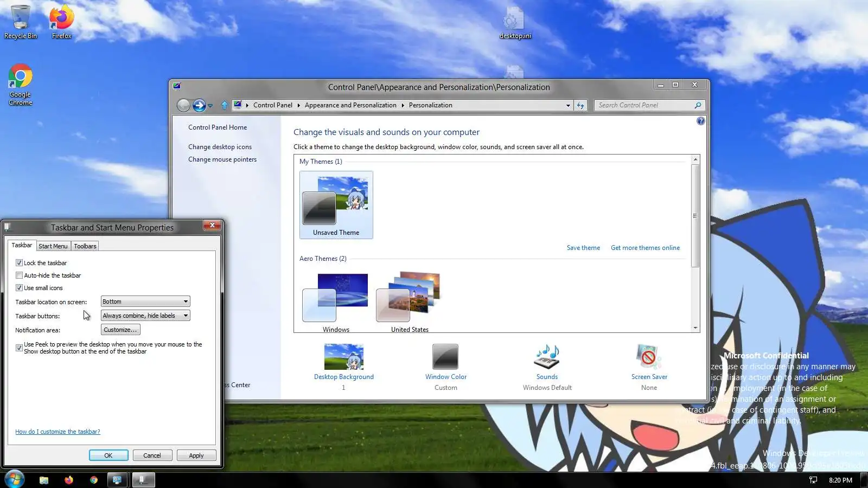Launch Chrome from the taskbar

[x=94, y=480]
